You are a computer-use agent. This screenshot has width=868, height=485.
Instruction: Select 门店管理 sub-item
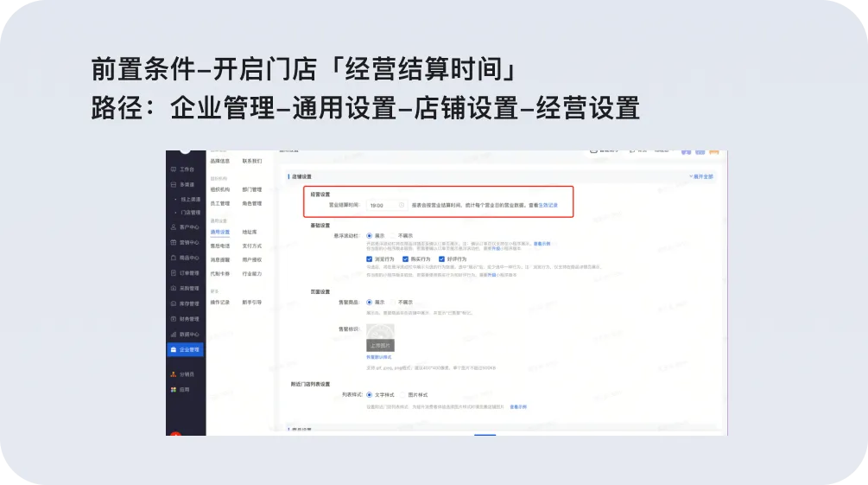(x=190, y=213)
